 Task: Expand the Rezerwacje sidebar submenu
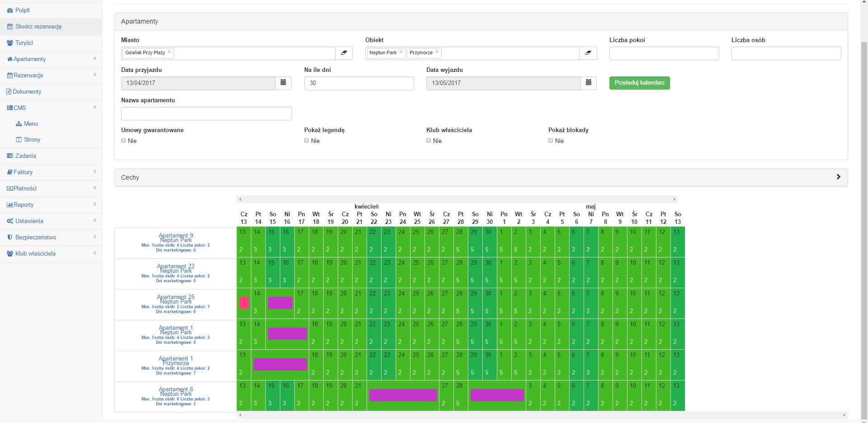(x=94, y=75)
